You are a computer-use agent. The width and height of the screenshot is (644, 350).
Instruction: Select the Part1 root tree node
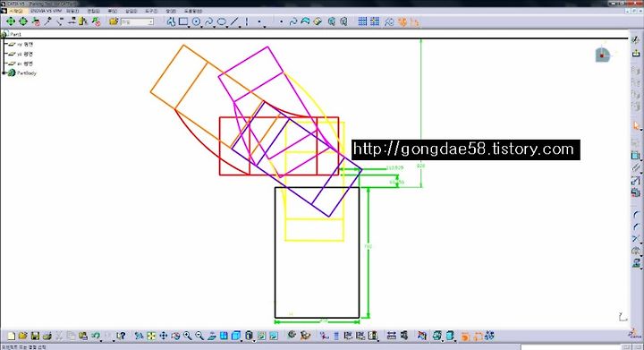[12, 35]
